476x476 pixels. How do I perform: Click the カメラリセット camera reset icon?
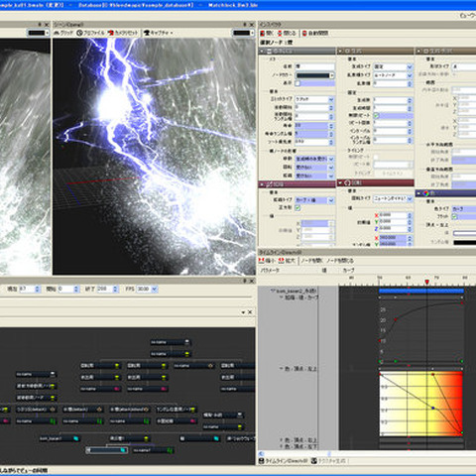coord(111,33)
